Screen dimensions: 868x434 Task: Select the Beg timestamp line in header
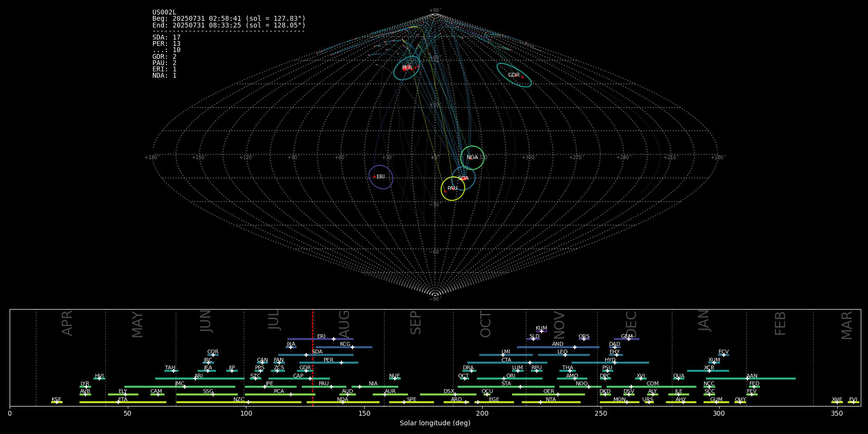pos(229,19)
